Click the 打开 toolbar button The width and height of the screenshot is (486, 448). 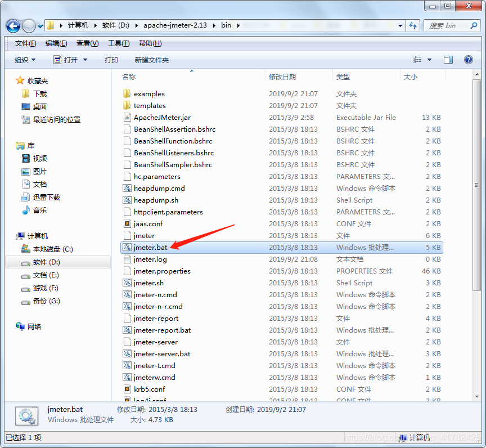(x=66, y=60)
